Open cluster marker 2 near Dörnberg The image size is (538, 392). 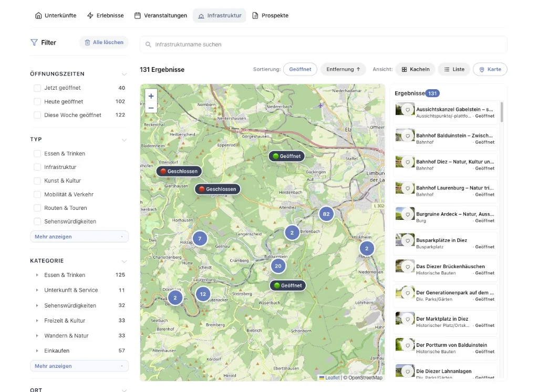coord(175,298)
